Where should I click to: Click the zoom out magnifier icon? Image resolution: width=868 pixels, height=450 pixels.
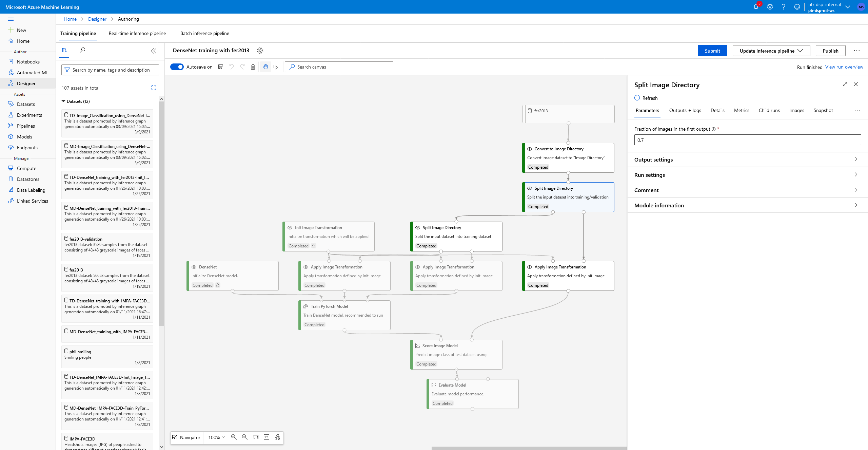click(245, 437)
